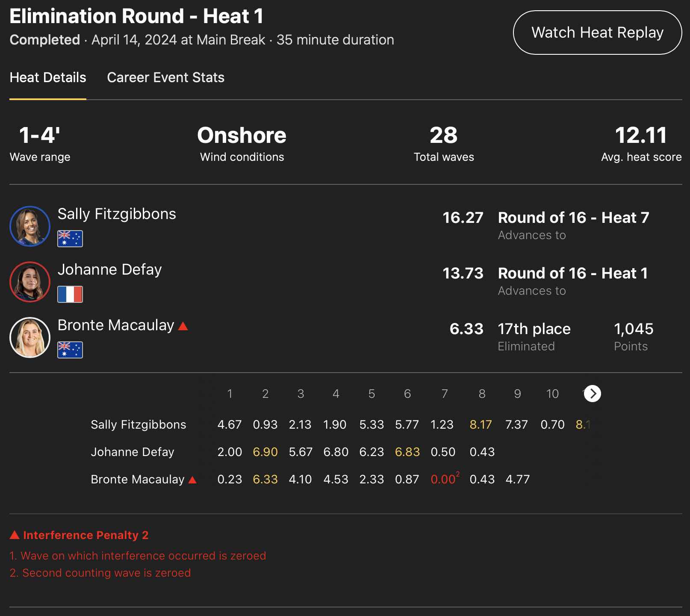Image resolution: width=690 pixels, height=616 pixels.
Task: Switch to the Career Event Stats tab
Action: pyautogui.click(x=165, y=77)
